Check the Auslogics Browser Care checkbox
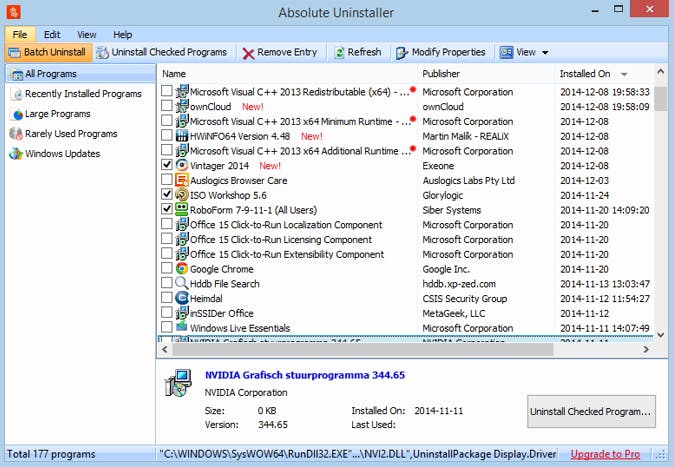674x467 pixels. click(x=167, y=179)
